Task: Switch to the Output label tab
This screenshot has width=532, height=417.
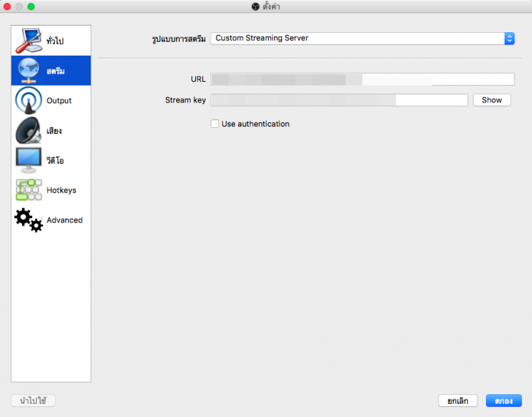Action: tap(59, 100)
